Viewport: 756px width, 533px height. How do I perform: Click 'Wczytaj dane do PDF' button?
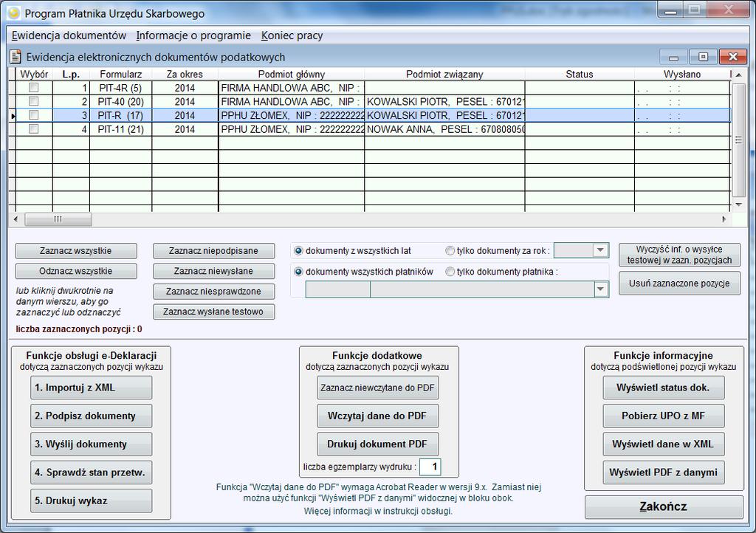[377, 416]
